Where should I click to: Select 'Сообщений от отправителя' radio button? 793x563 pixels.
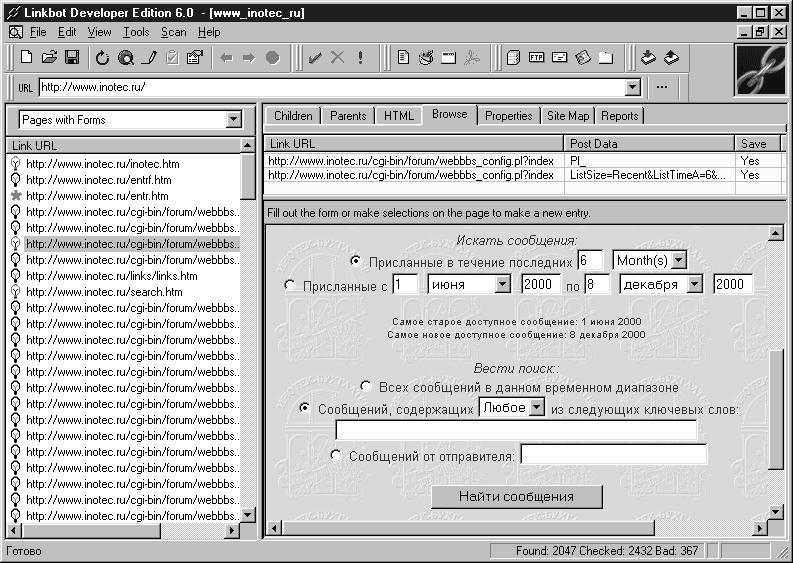[336, 455]
